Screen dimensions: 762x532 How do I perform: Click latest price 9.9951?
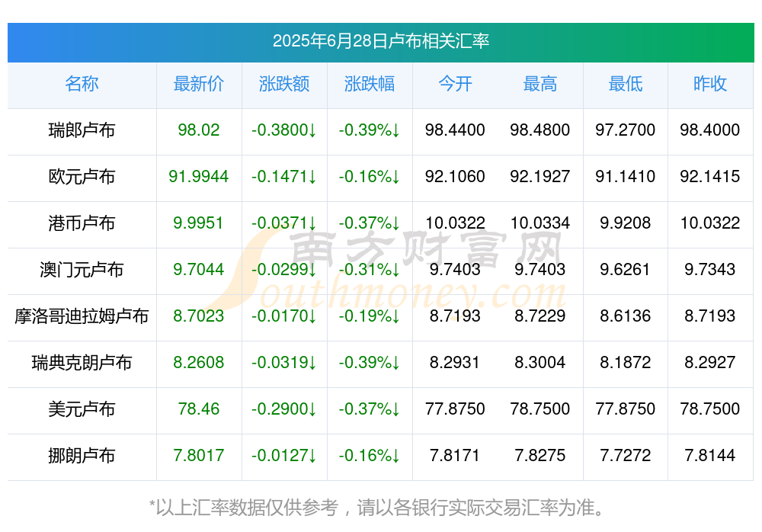(199, 223)
